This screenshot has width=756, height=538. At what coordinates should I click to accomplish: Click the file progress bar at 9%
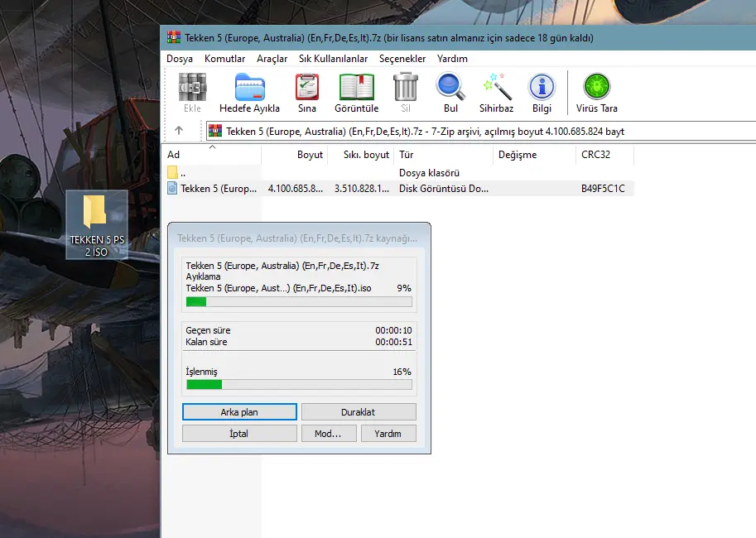pyautogui.click(x=299, y=302)
